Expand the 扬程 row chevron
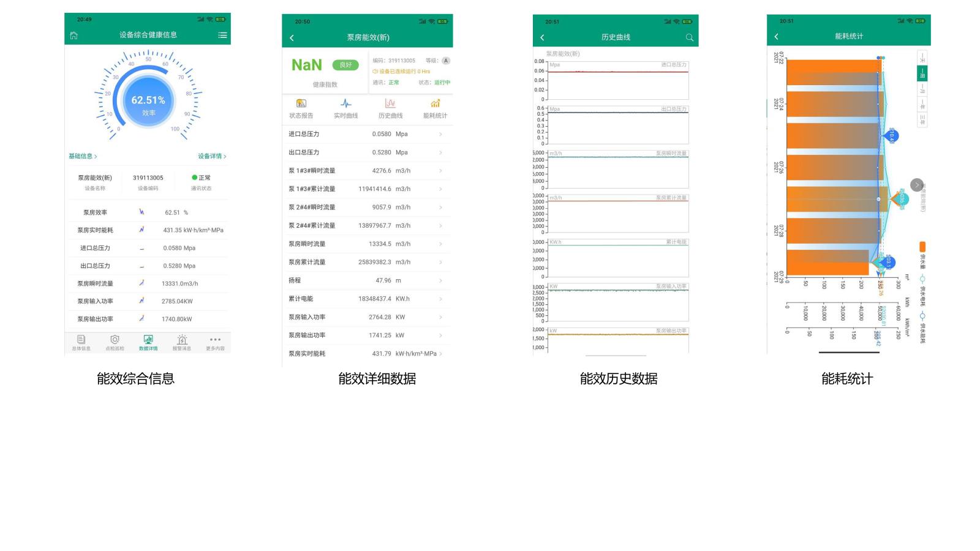980x551 pixels. (x=442, y=280)
